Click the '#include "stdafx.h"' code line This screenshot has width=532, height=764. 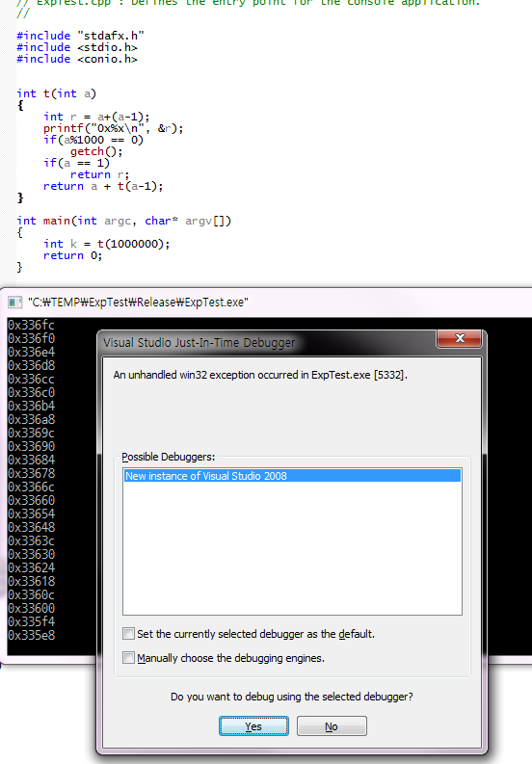click(80, 36)
